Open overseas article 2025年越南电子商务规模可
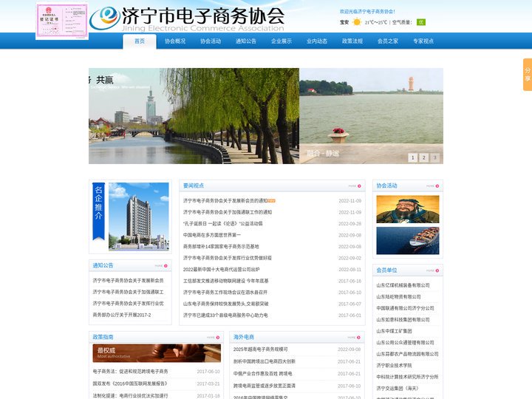This screenshot has width=532, height=399. pyautogui.click(x=260, y=349)
